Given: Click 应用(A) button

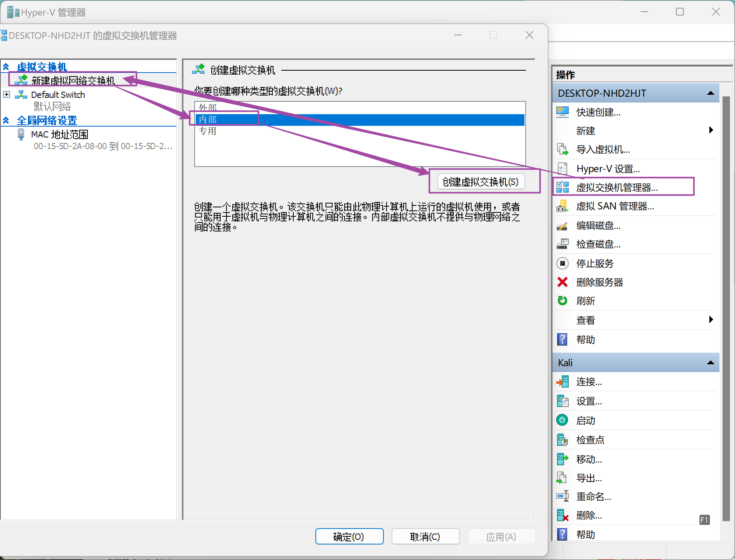Looking at the screenshot, I should [502, 536].
